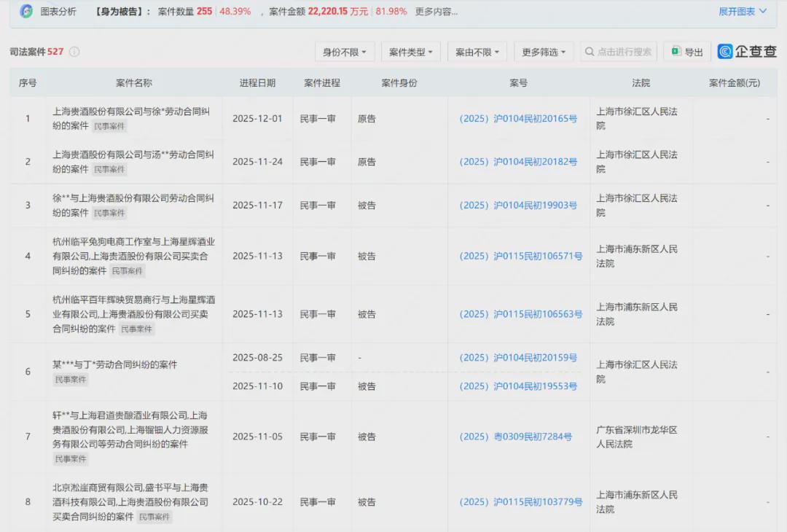Expand charts with 展开图表
Image resolution: width=787 pixels, height=532 pixels.
(743, 12)
